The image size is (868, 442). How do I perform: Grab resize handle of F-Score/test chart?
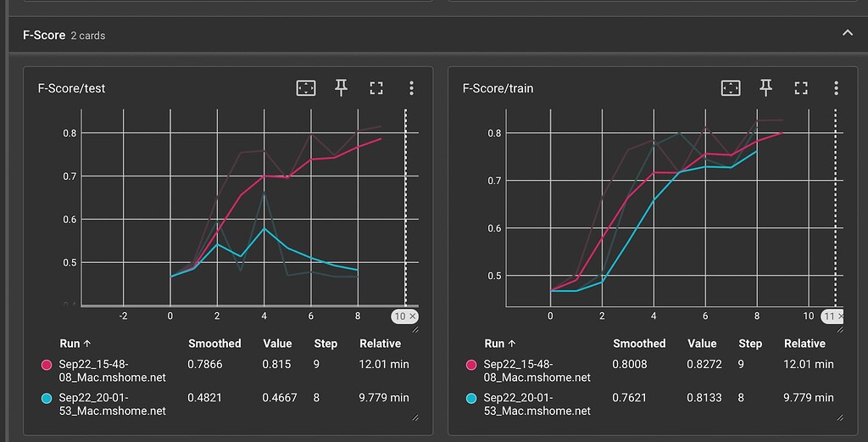pos(415,330)
